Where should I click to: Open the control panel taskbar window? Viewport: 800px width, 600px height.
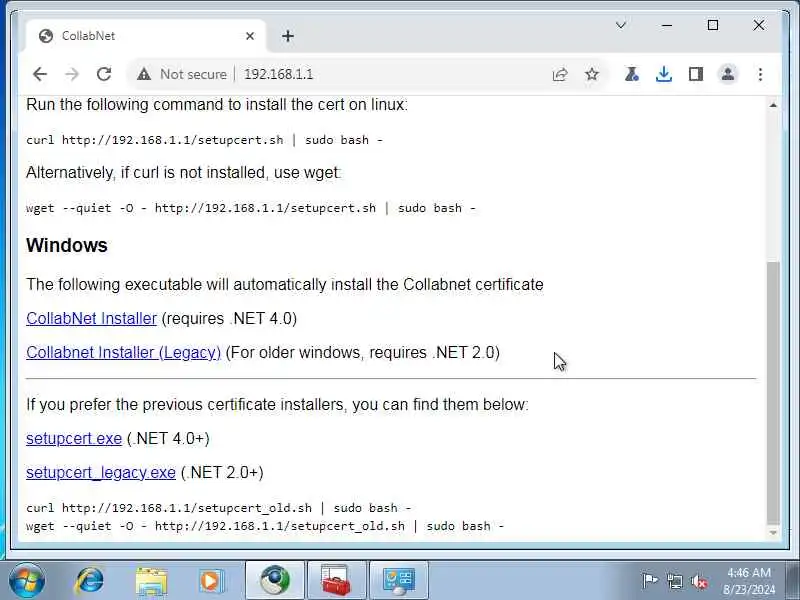399,581
